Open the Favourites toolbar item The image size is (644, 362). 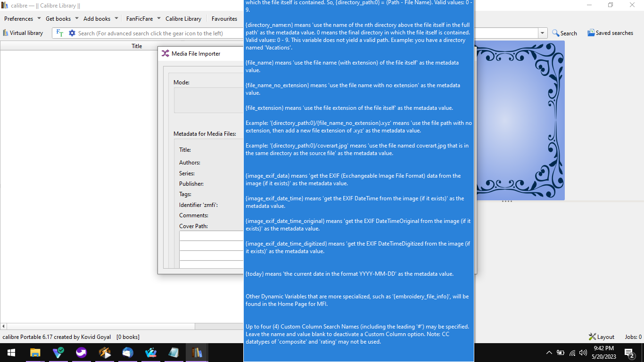point(224,19)
